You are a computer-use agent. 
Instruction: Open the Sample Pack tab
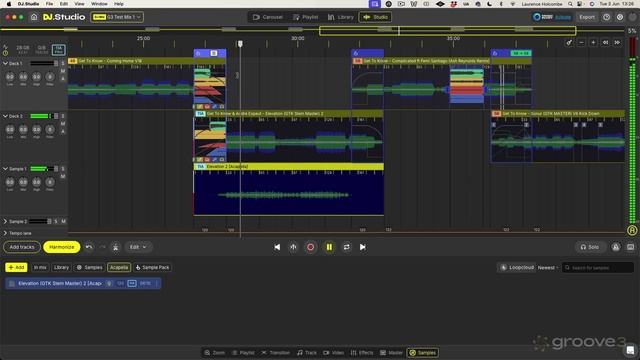point(153,267)
